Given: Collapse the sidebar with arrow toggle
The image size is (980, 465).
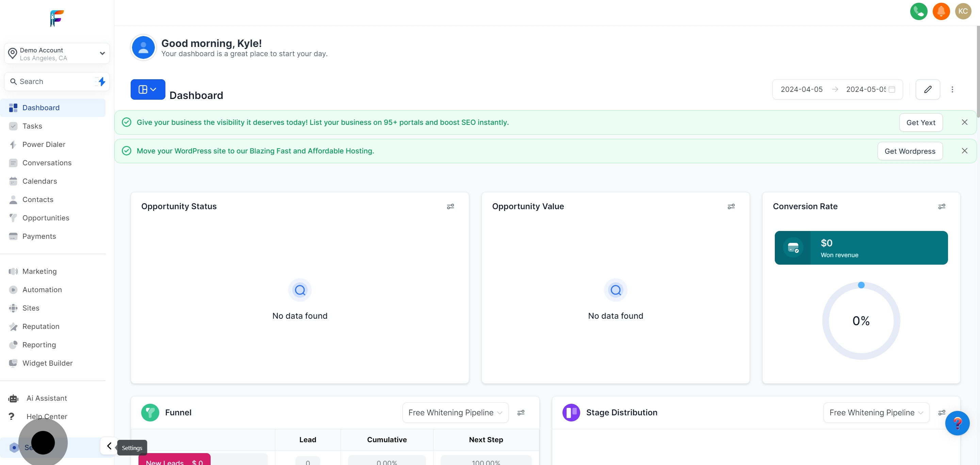Looking at the screenshot, I should 109,446.
